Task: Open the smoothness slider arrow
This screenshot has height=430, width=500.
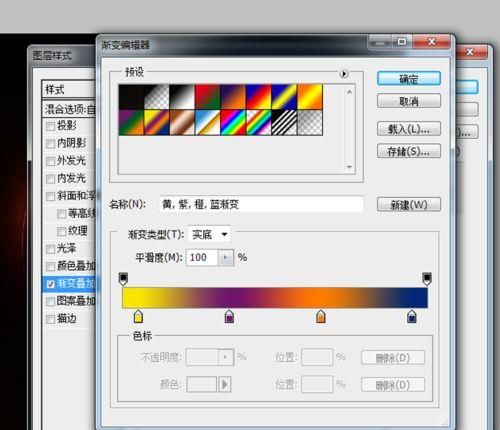Action: (x=226, y=257)
